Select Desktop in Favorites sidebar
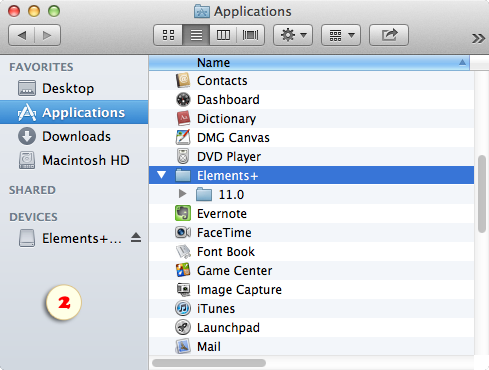The height and width of the screenshot is (370, 489). click(x=74, y=88)
